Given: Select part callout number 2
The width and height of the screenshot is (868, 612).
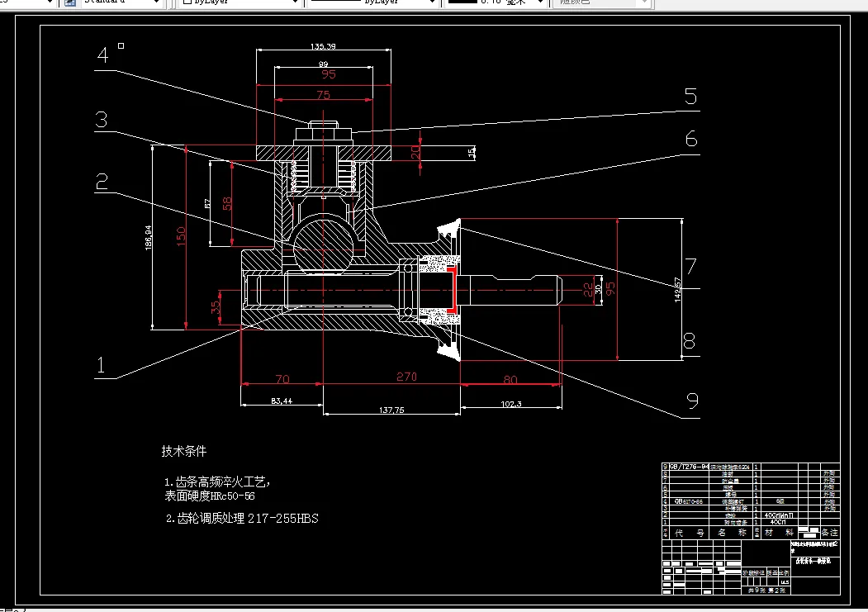Looking at the screenshot, I should tap(102, 182).
